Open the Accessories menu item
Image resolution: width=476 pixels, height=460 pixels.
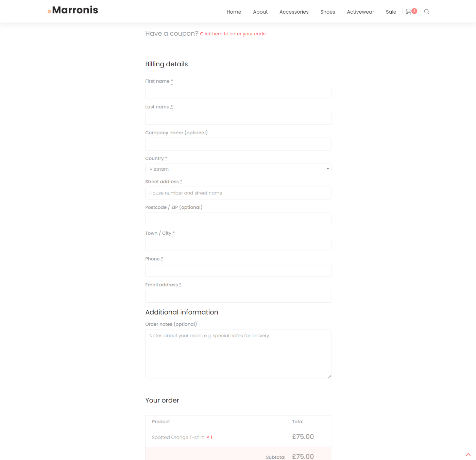tap(294, 12)
